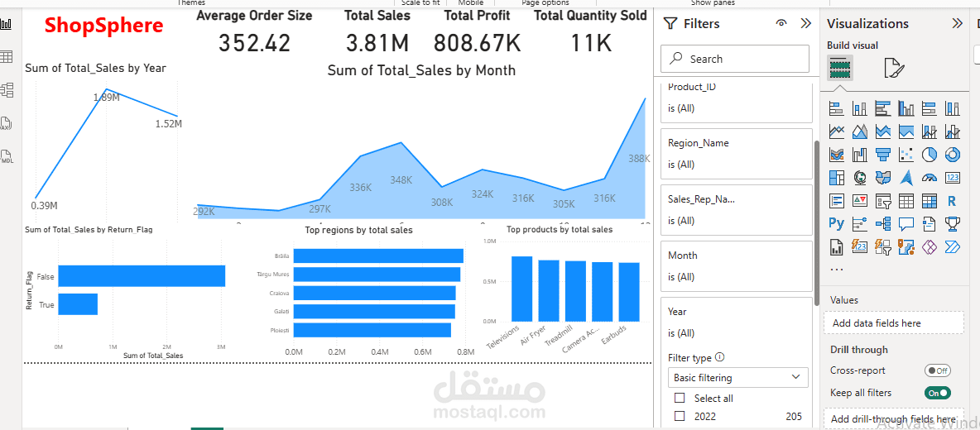Select the Matrix visual icon
Screen dimensions: 980x430
tap(930, 201)
